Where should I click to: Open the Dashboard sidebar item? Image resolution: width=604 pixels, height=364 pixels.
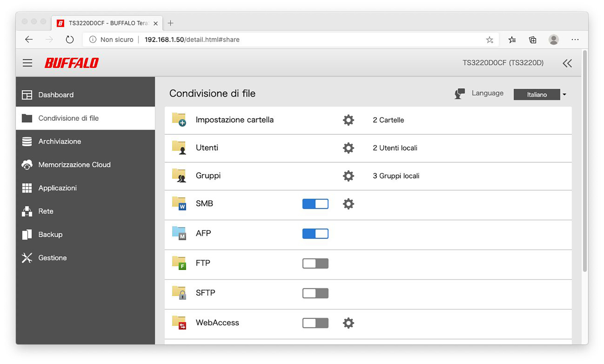click(56, 95)
